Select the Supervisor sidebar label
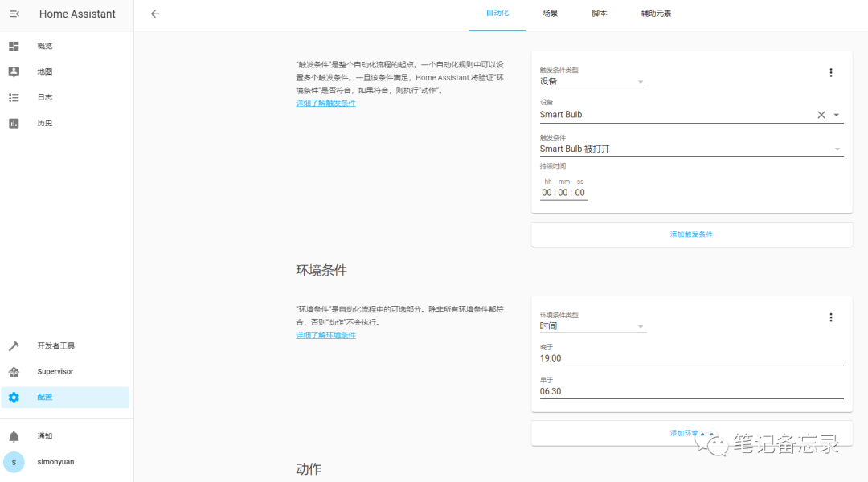 [55, 371]
